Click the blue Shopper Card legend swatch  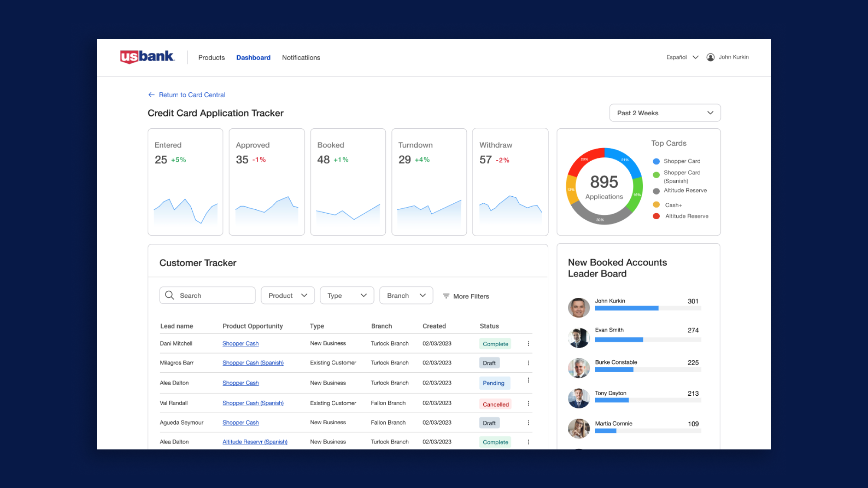coord(656,161)
